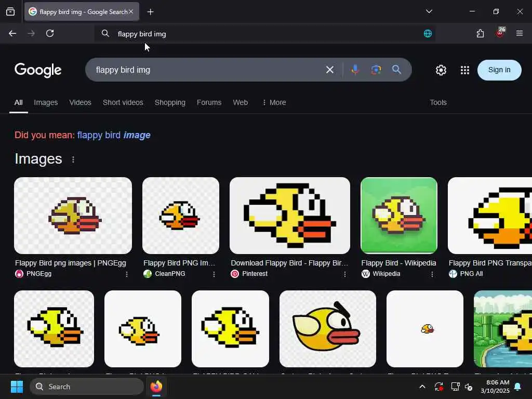Switch to the Images tab
Image resolution: width=532 pixels, height=399 pixels.
point(46,102)
